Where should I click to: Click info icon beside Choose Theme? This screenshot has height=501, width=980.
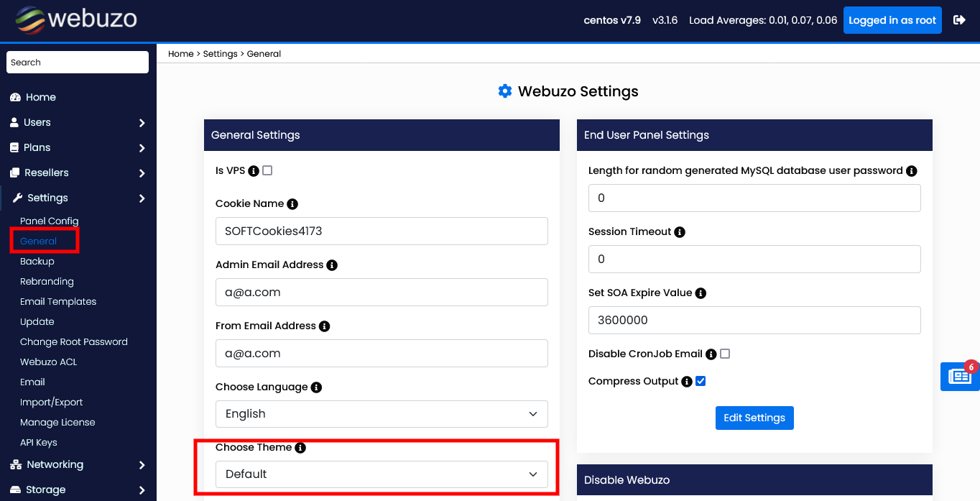[x=300, y=448]
